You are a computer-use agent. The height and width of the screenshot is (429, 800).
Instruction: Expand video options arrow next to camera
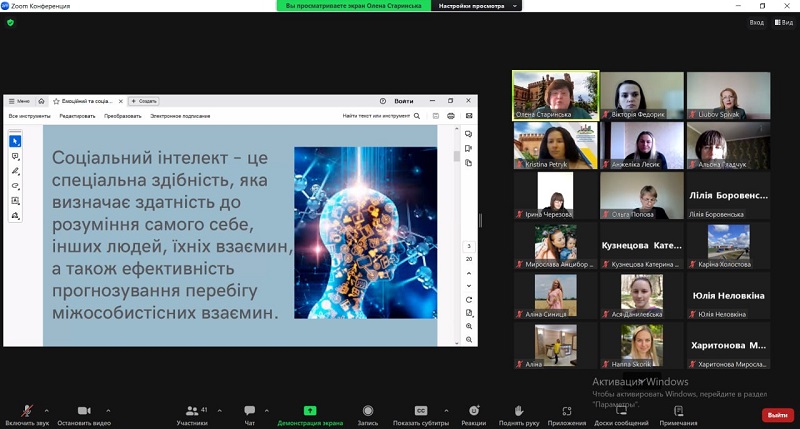click(108, 410)
